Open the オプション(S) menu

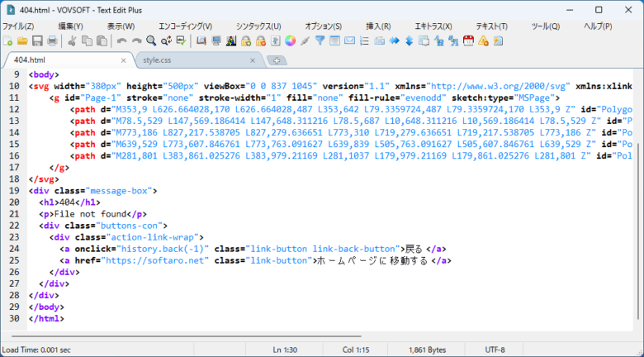tap(323, 26)
